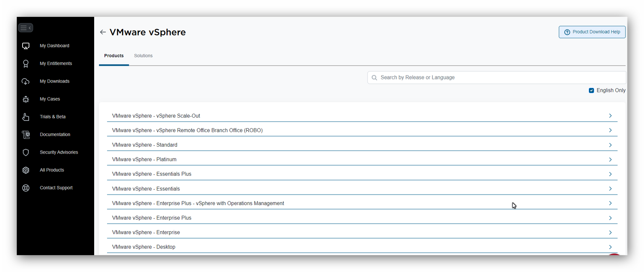The image size is (644, 272).
Task: Click the Product Download Help button
Action: coord(592,32)
